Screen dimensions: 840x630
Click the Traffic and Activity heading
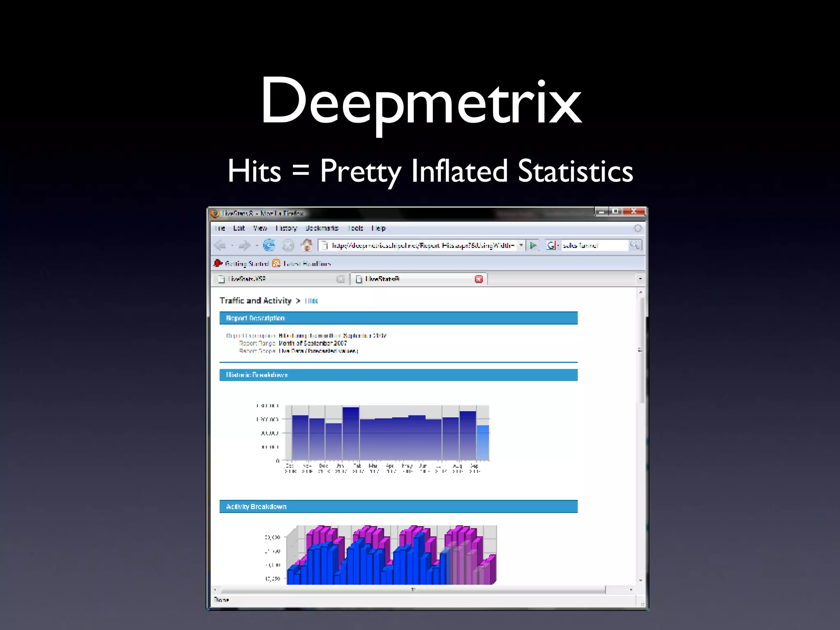pyautogui.click(x=255, y=301)
